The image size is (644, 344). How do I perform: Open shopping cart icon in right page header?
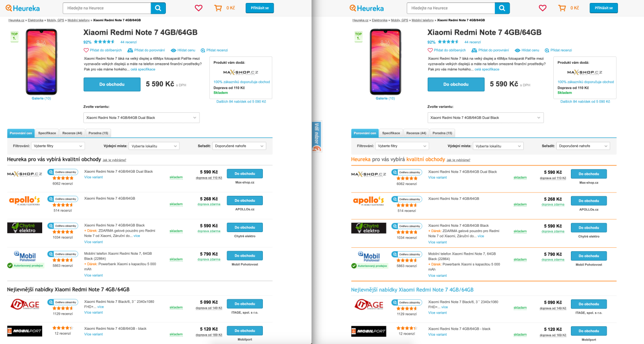[x=562, y=8]
